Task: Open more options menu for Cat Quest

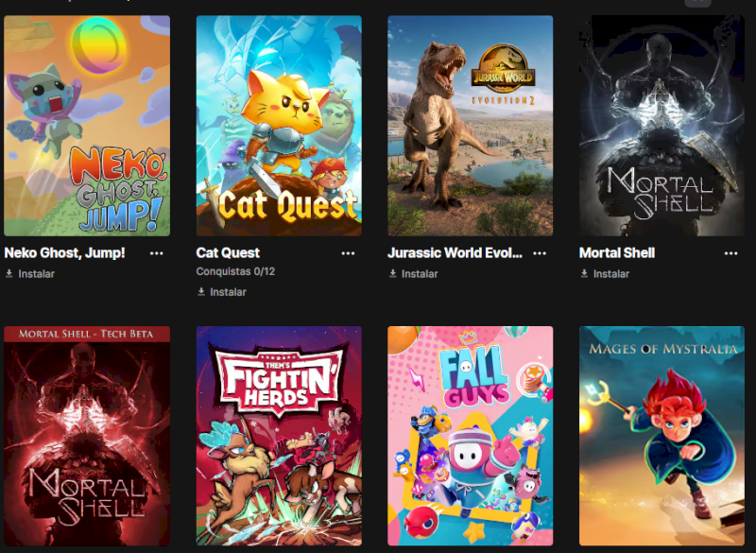Action: (x=348, y=253)
